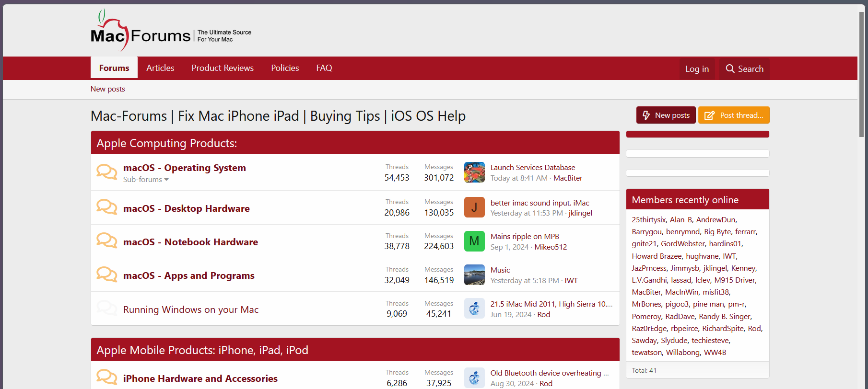This screenshot has height=389, width=868.
Task: Open the Music latest thread
Action: 500,270
